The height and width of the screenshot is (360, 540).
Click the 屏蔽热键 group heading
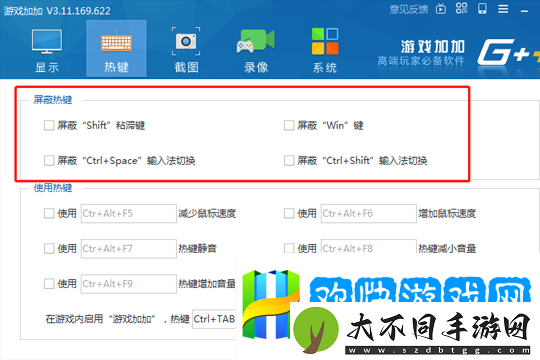point(53,100)
